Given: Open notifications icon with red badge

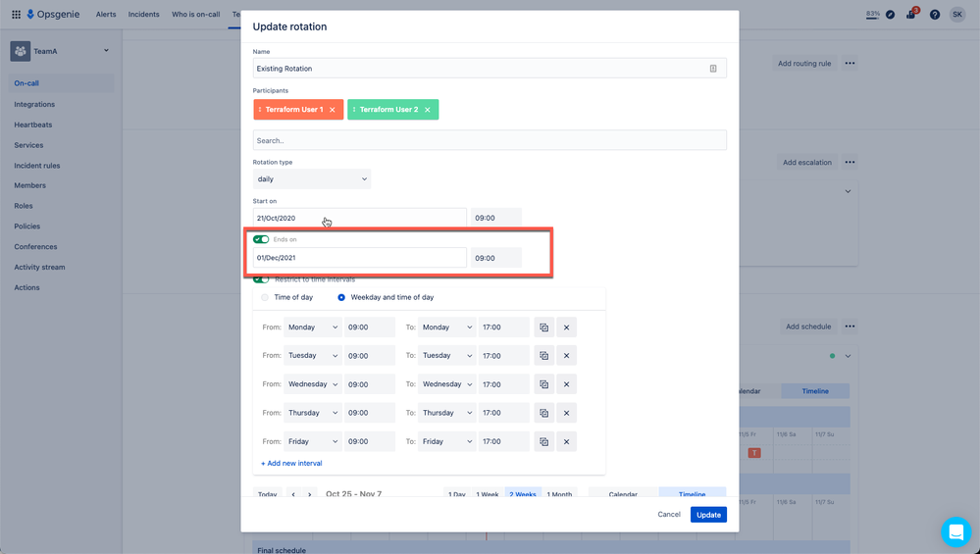Looking at the screenshot, I should pos(911,14).
